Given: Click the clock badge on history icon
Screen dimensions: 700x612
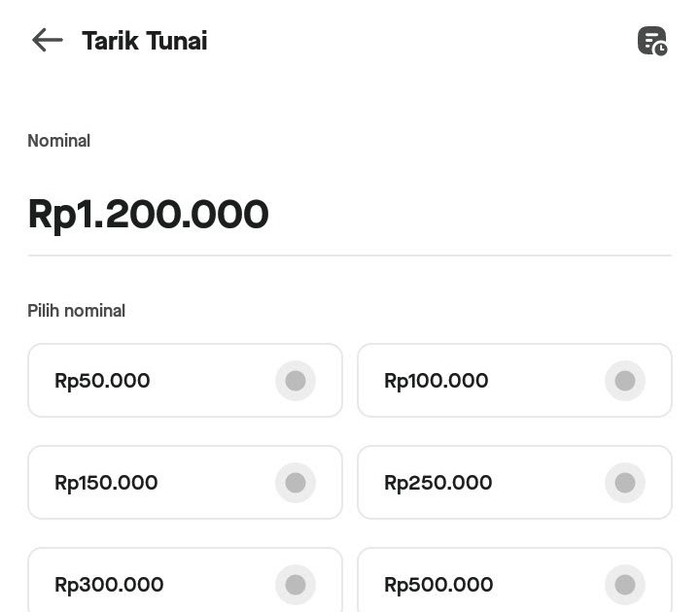Looking at the screenshot, I should coord(661,49).
